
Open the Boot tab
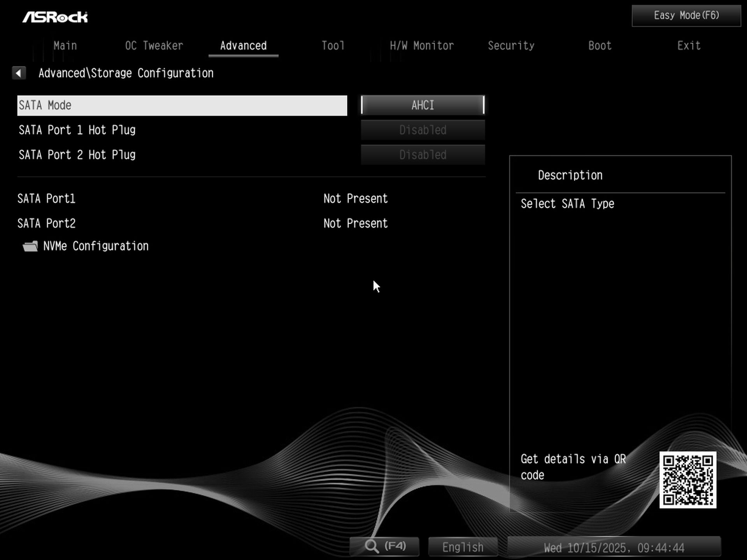600,46
